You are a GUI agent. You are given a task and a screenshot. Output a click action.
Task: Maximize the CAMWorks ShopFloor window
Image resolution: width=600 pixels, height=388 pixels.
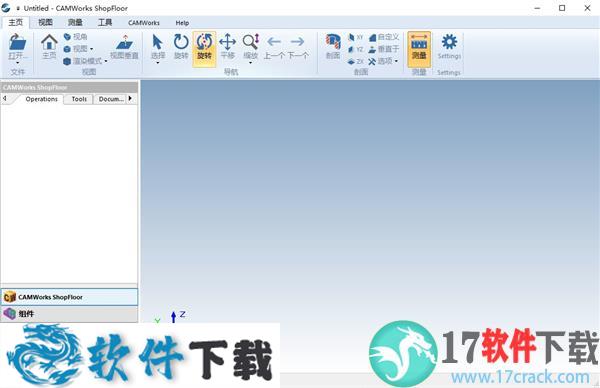[562, 8]
